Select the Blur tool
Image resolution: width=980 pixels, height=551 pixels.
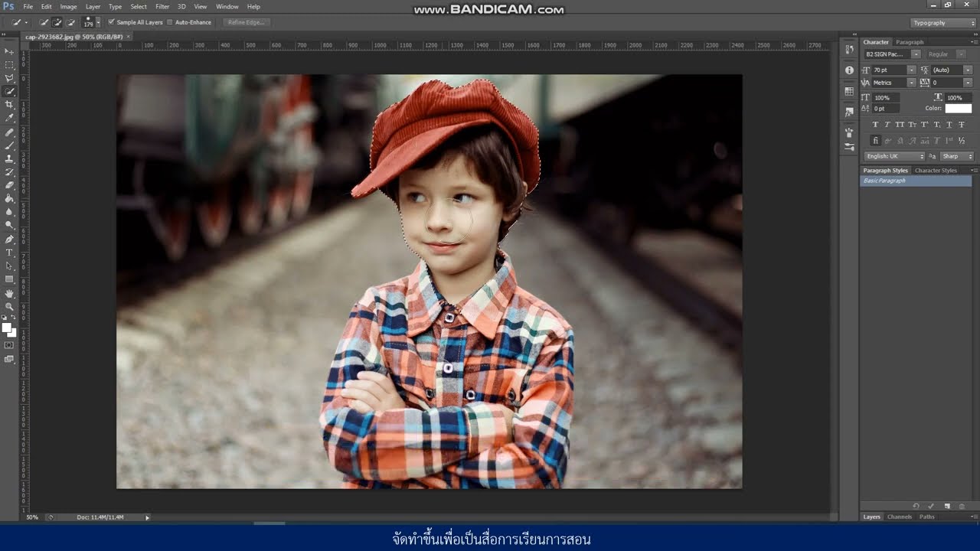click(x=9, y=212)
